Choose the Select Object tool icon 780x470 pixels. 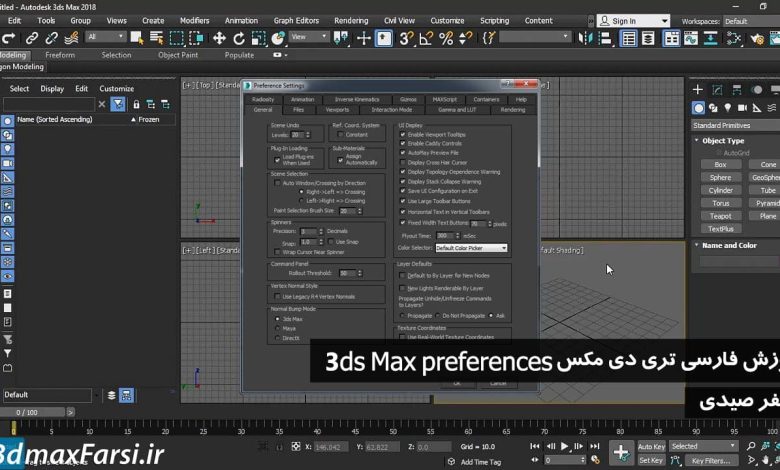(137, 38)
